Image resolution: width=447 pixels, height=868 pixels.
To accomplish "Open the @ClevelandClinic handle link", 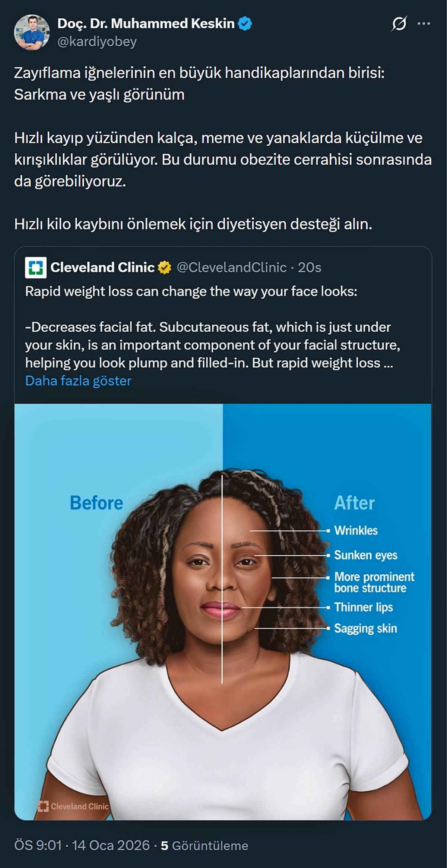I will 231,267.
